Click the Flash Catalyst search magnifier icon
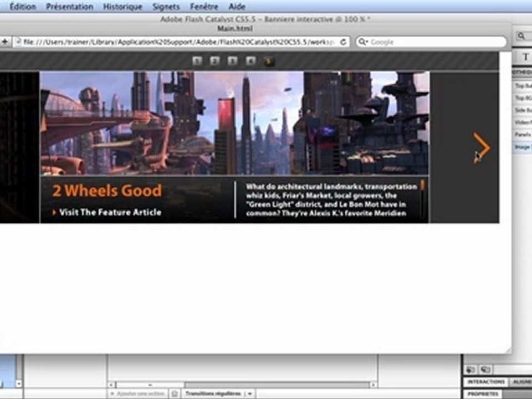The width and height of the screenshot is (532, 399). pos(521,35)
